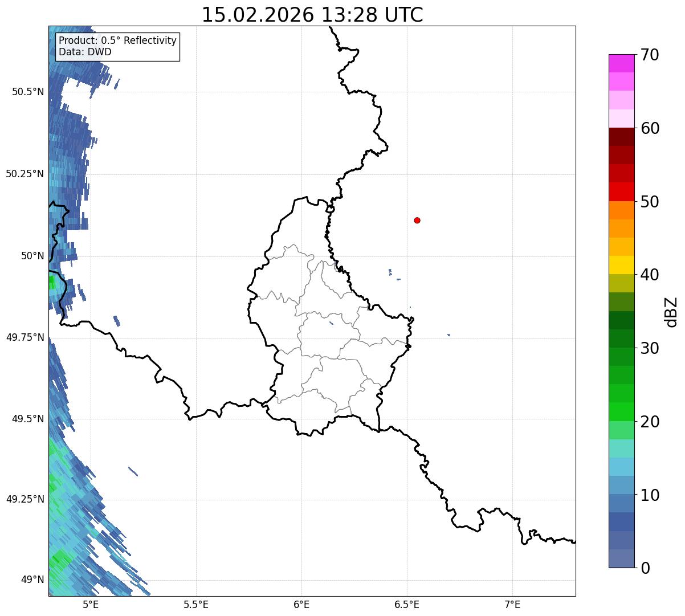Click the 49.75°N latitude label
The height and width of the screenshot is (616, 685).
coord(25,337)
